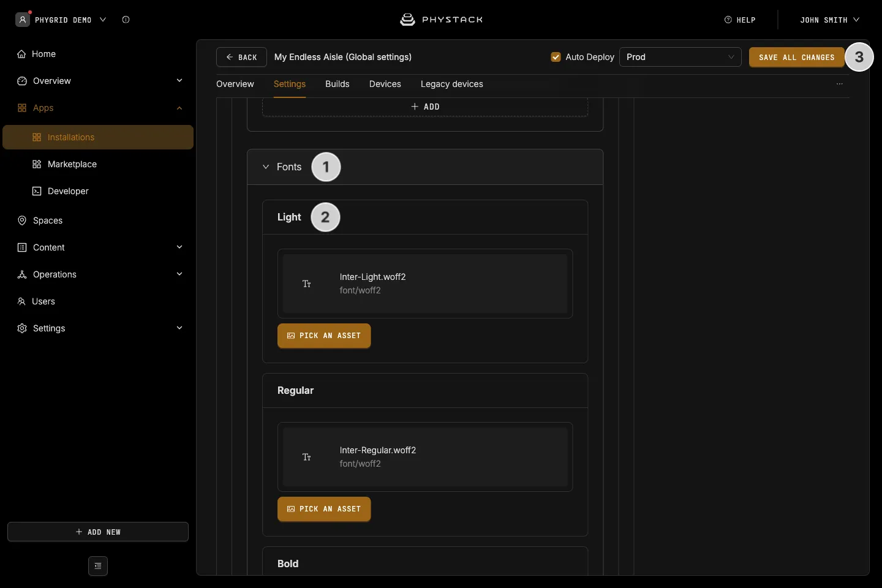Open Help from the top bar

[x=740, y=20]
